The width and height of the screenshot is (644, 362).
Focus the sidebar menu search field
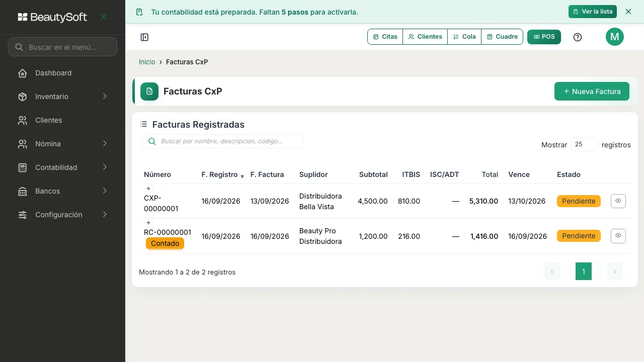point(62,47)
